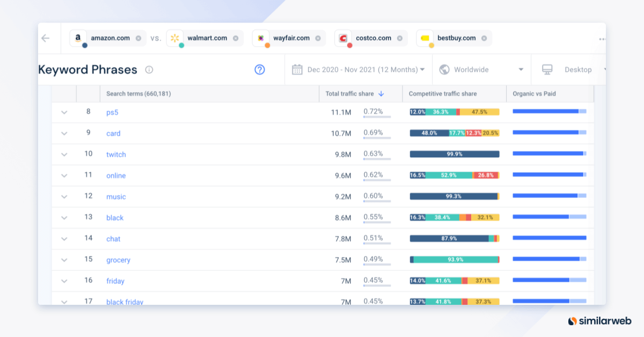Open the Worldwide region dropdown
Viewport: 644px width, 337px height.
520,69
